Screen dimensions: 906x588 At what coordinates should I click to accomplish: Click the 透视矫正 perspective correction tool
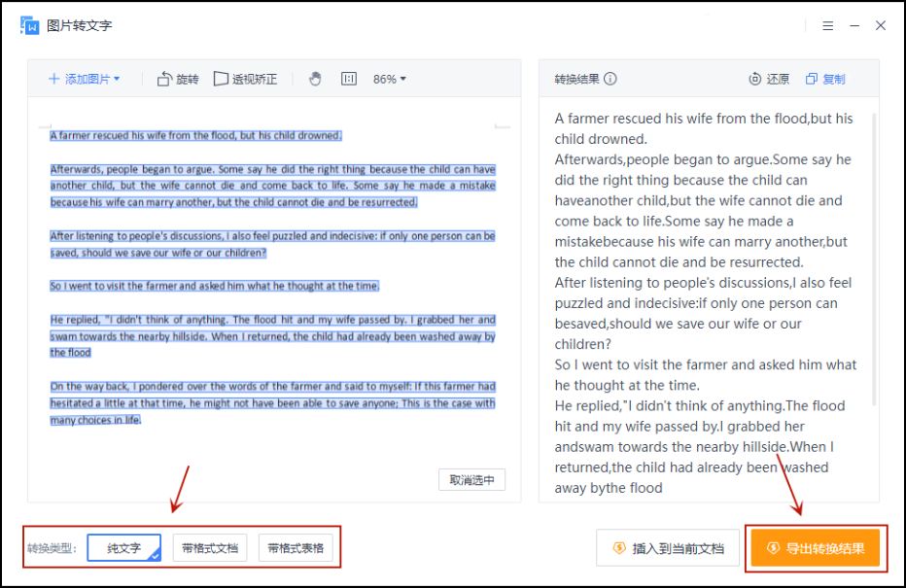(x=245, y=79)
